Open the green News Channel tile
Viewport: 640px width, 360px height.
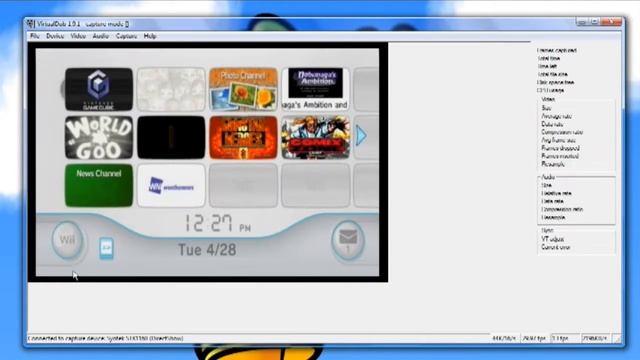coord(99,186)
